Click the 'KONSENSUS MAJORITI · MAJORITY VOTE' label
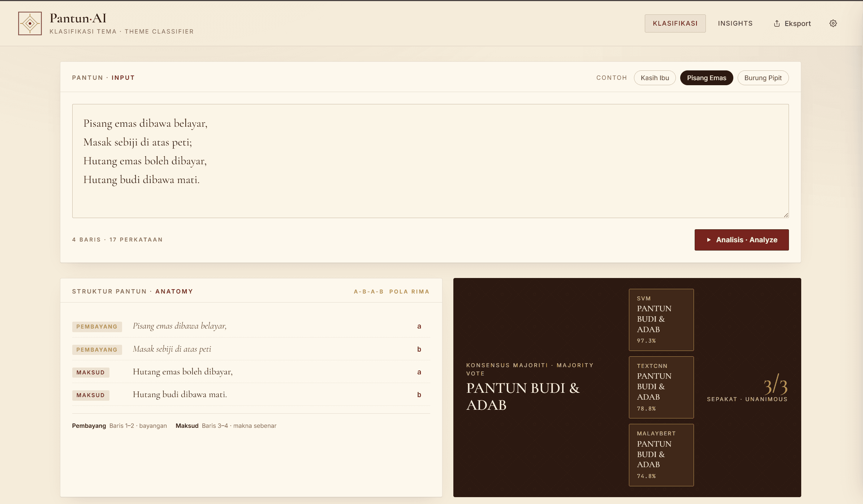 click(530, 369)
